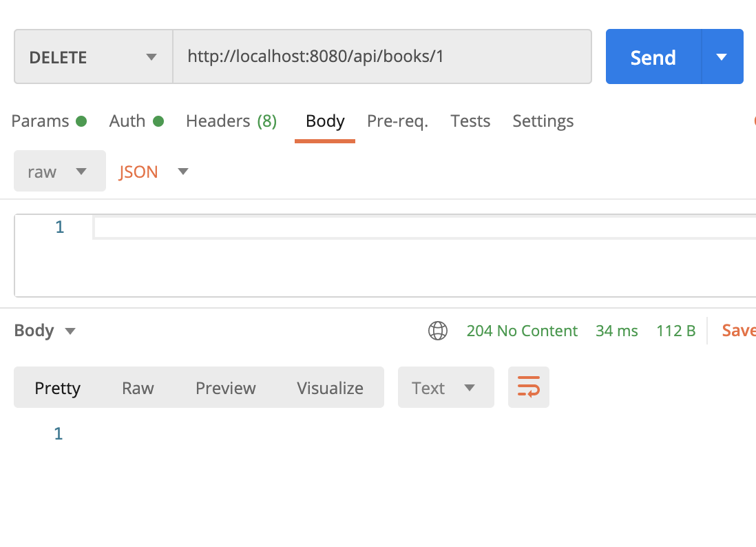Expand the response Body section dropdown
Screen dimensions: 756x547
click(x=45, y=331)
